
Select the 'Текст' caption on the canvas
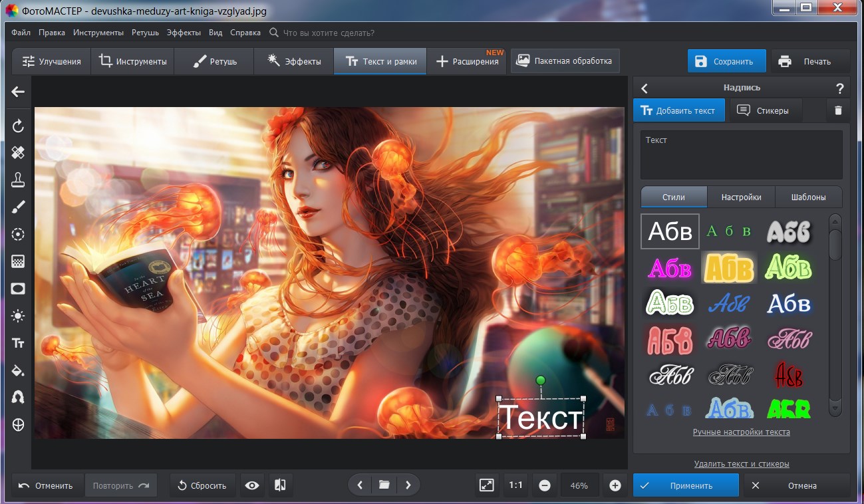[x=541, y=418]
